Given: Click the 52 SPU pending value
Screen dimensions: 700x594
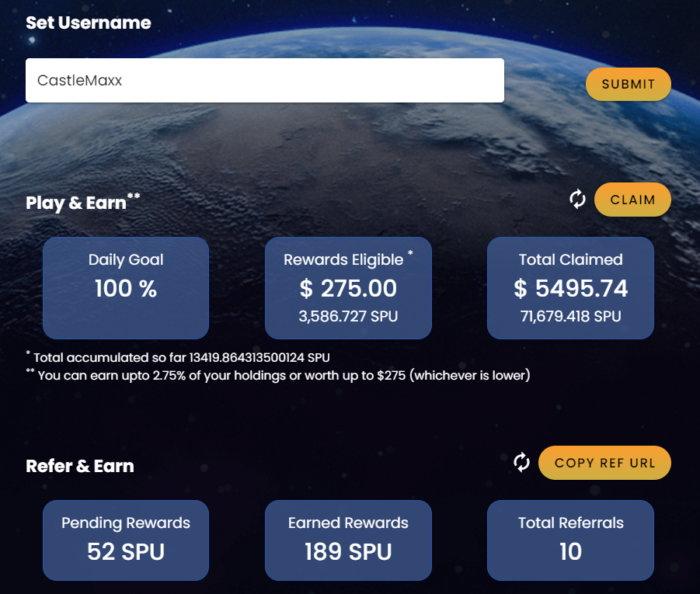Looking at the screenshot, I should tap(126, 551).
